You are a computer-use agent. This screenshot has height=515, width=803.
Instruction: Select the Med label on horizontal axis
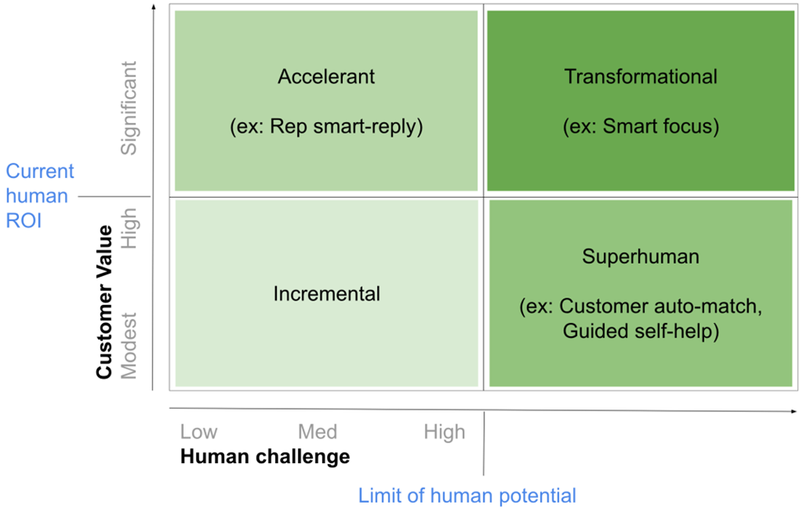(318, 432)
